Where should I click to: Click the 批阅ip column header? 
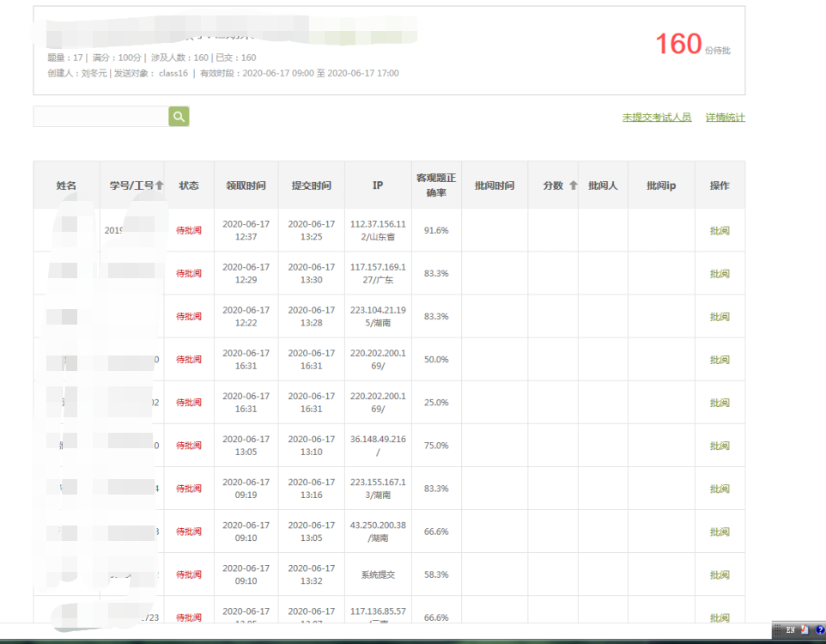point(661,185)
